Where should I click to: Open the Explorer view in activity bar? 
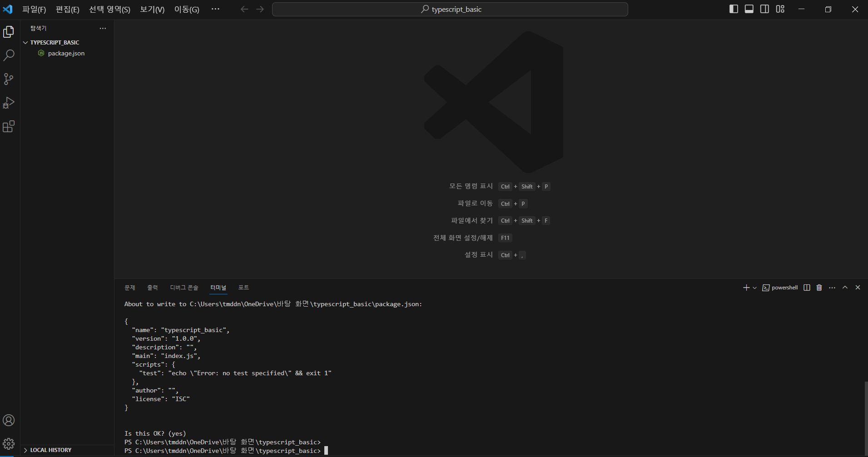point(9,32)
